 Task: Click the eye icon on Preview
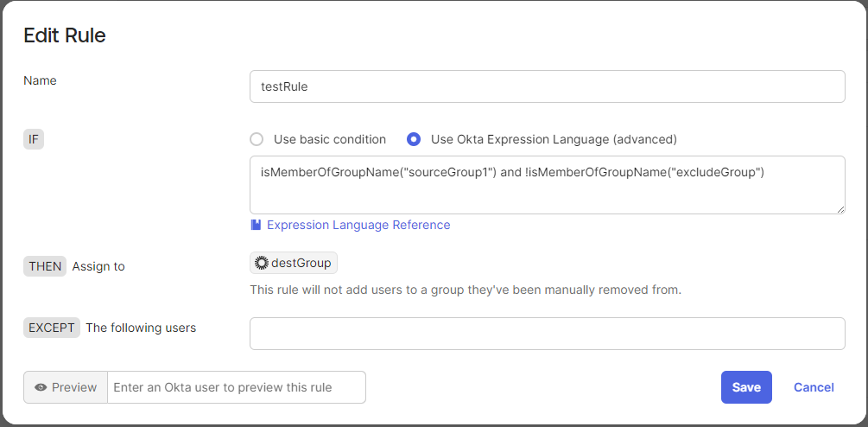41,387
